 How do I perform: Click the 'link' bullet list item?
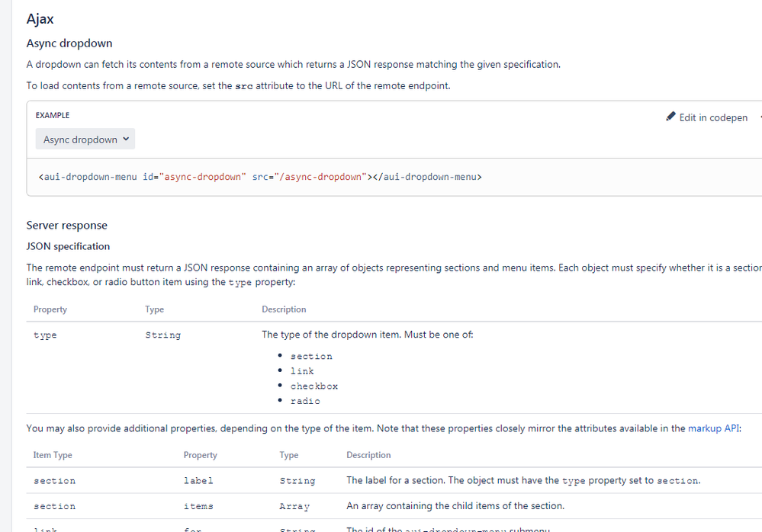pos(302,371)
